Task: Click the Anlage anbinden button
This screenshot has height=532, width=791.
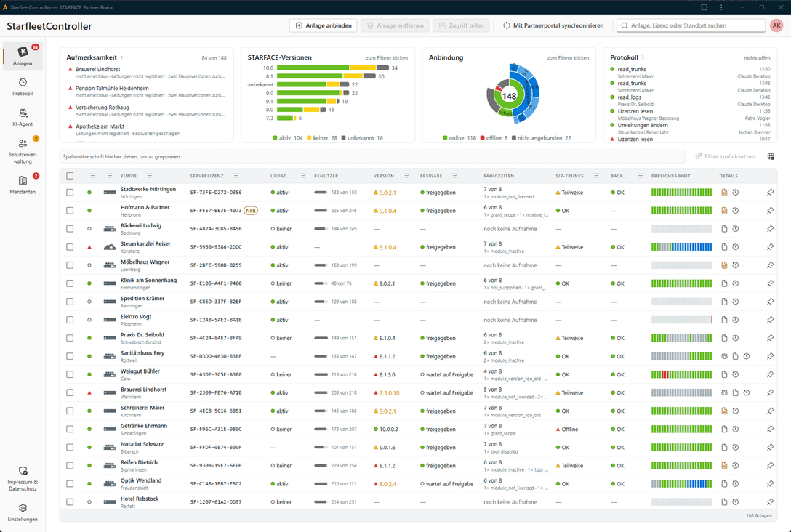Action: pyautogui.click(x=324, y=25)
